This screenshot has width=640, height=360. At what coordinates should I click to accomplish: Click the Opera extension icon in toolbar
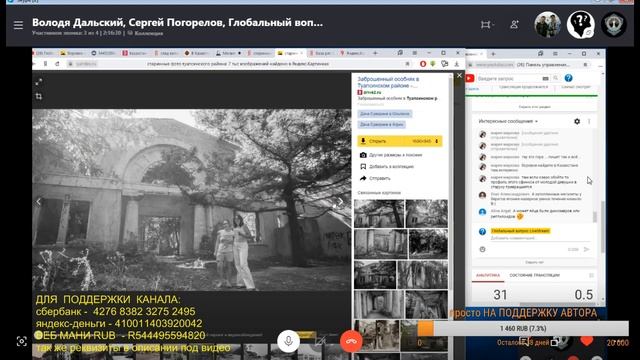pyautogui.click(x=423, y=64)
